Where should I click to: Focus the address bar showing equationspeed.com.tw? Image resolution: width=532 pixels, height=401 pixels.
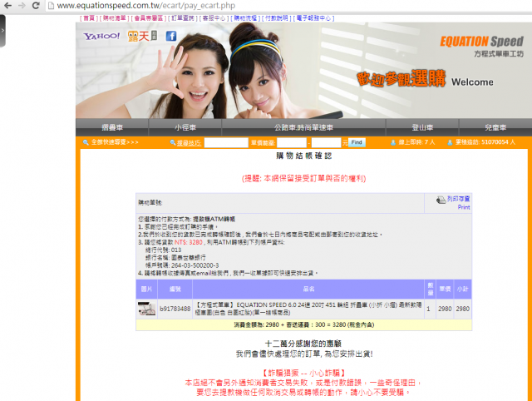(x=288, y=6)
